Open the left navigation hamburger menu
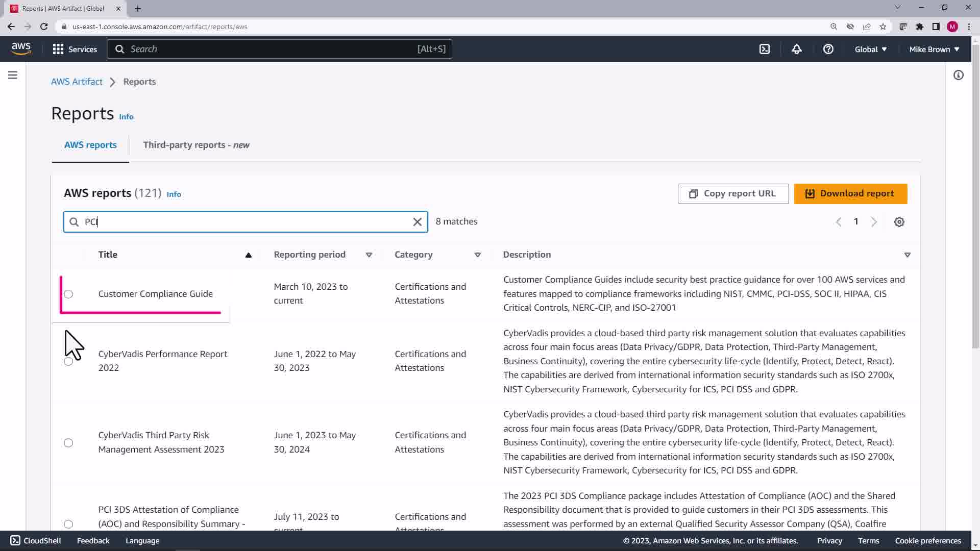The width and height of the screenshot is (980, 551). click(x=13, y=75)
